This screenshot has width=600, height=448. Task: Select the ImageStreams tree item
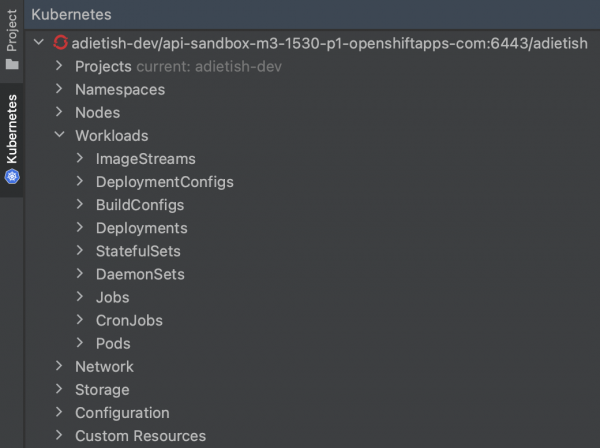pos(145,159)
